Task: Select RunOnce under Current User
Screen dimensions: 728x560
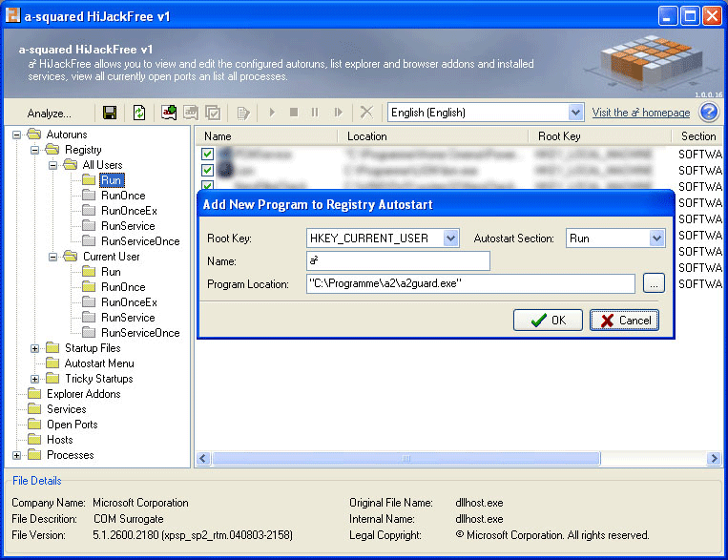Action: (x=123, y=287)
